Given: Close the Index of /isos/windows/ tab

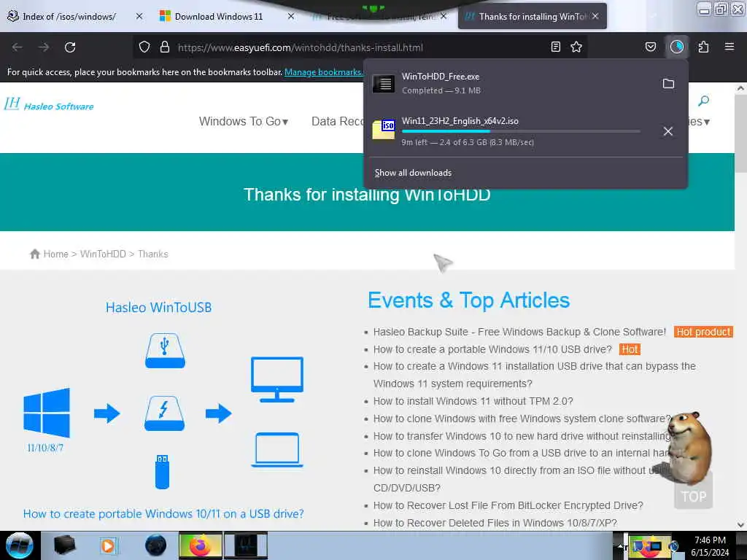Looking at the screenshot, I should point(139,16).
